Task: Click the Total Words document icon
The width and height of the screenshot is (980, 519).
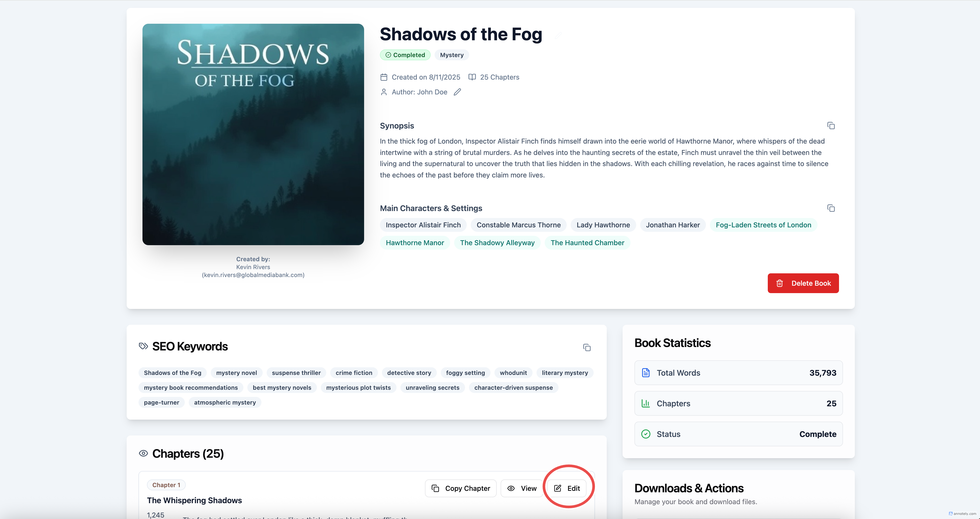Action: coord(646,373)
